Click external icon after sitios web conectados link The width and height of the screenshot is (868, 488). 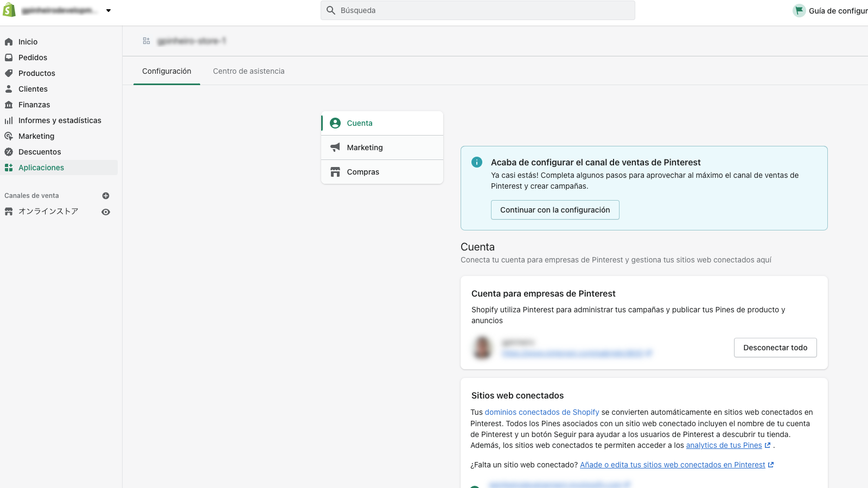click(771, 465)
